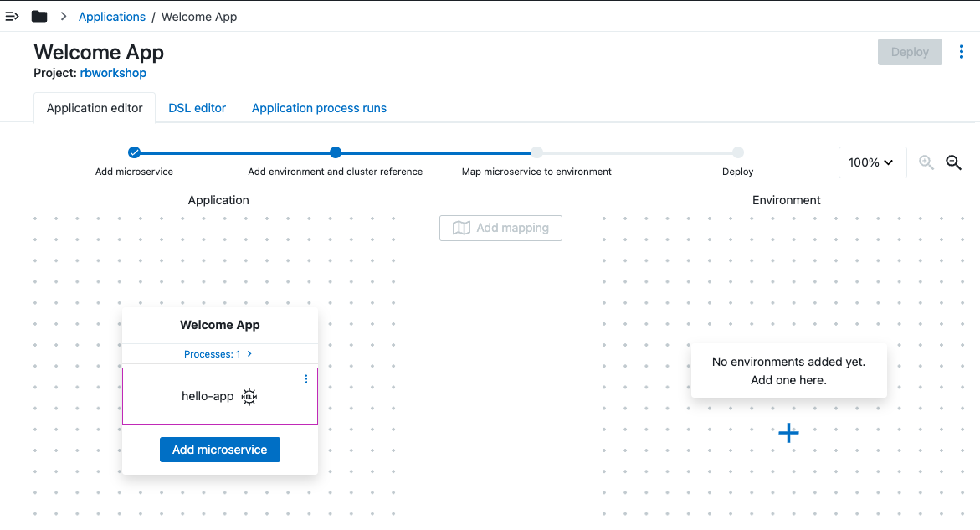Expand the breadcrumb chevron arrow
Viewport: 980px width, 530px height.
click(63, 16)
